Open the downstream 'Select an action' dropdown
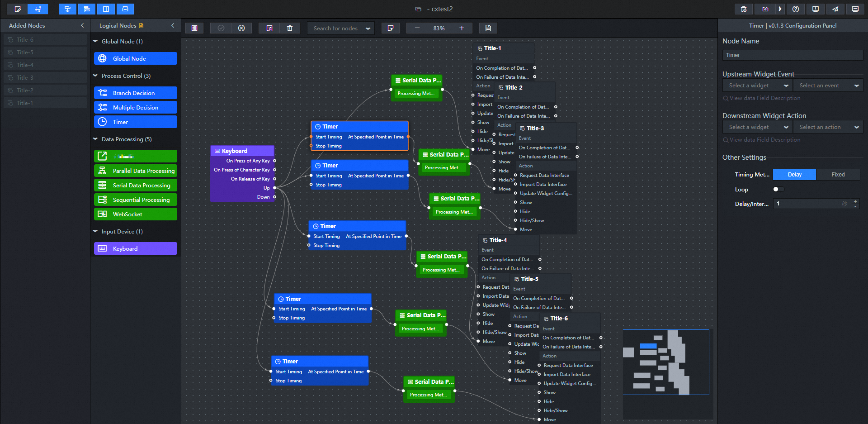This screenshot has width=868, height=424. 828,127
